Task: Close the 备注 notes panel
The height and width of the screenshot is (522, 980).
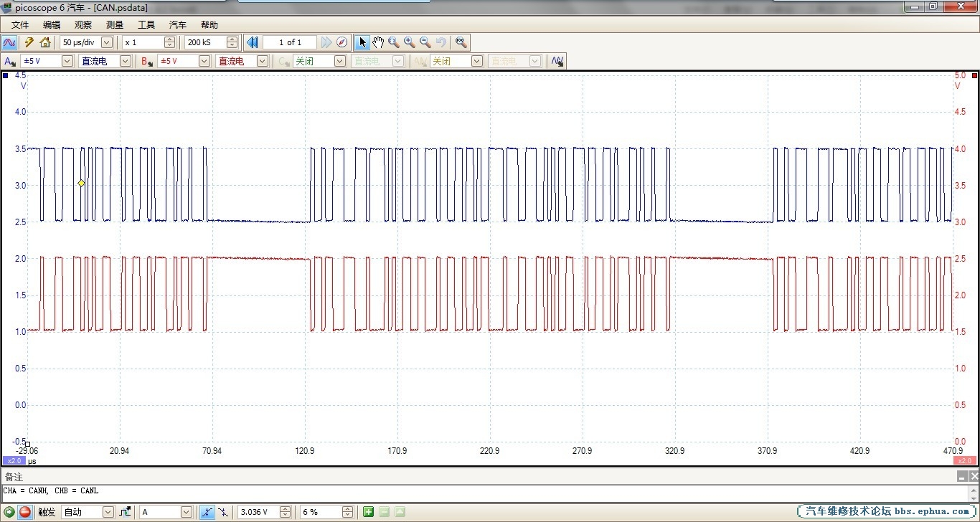Action: (974, 476)
